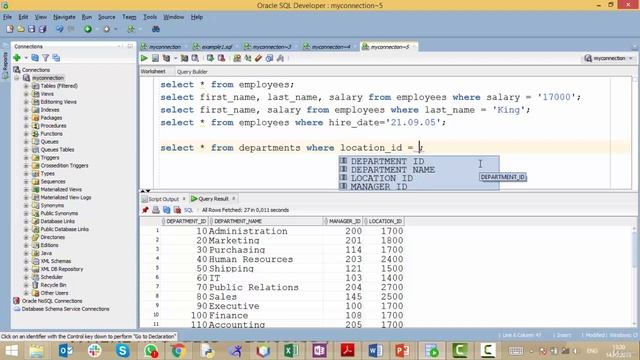Close the Query Result tab

tap(234, 198)
